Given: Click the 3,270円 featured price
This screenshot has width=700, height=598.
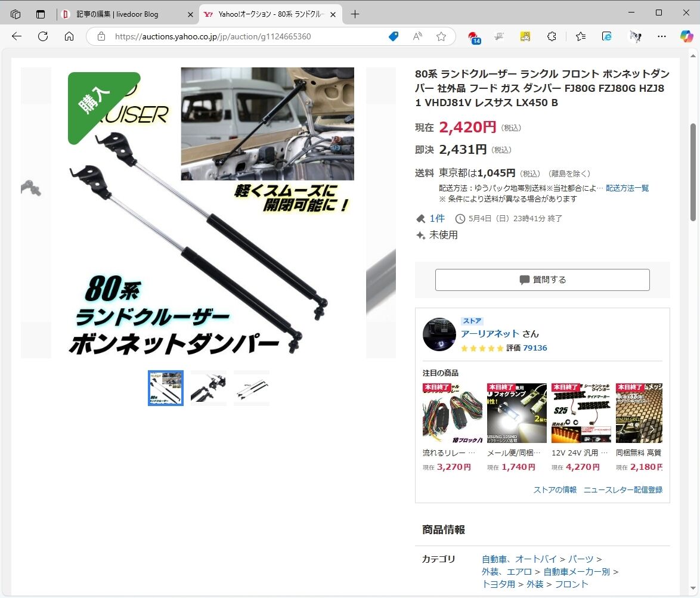Looking at the screenshot, I should (454, 467).
